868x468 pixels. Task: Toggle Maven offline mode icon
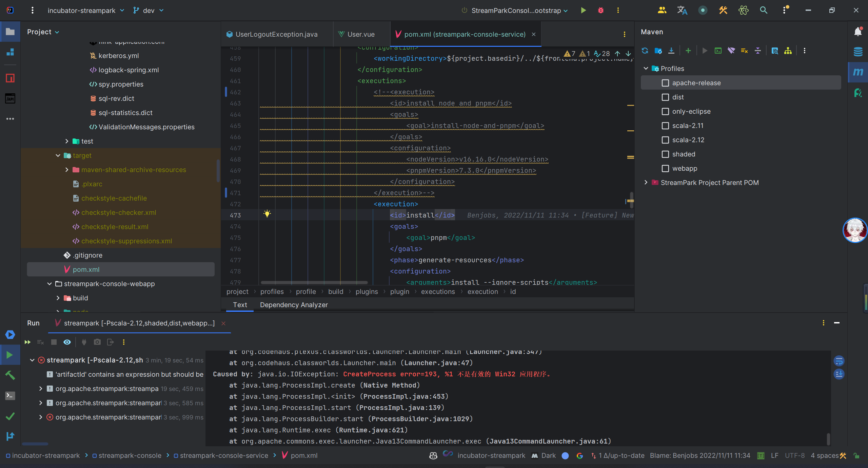pos(731,51)
